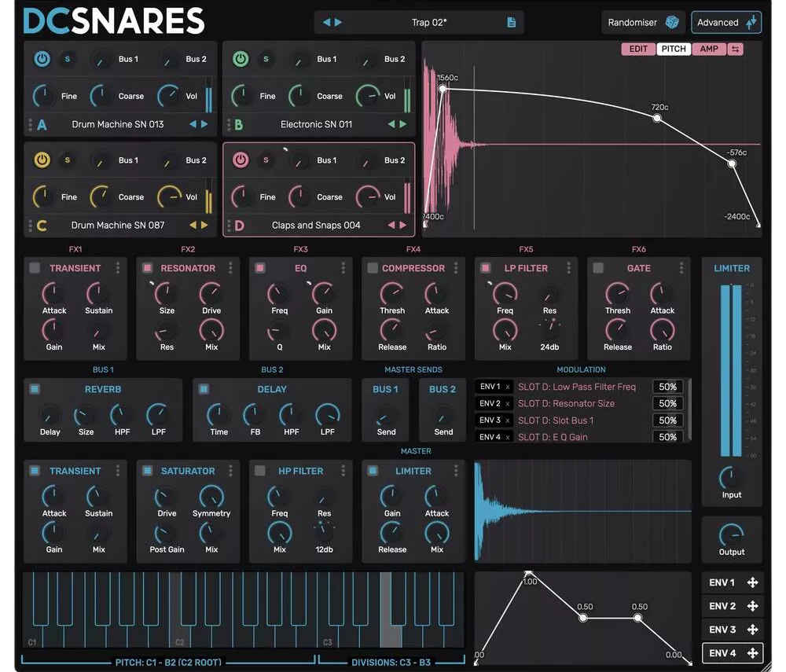Switch to the AMP tab
Viewport: 786px width, 672px height.
click(708, 49)
